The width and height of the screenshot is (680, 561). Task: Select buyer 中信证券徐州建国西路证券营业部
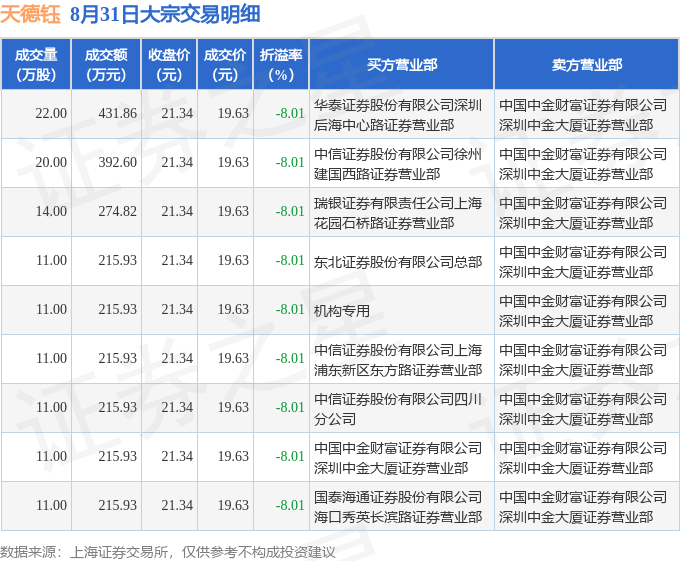tap(398, 164)
